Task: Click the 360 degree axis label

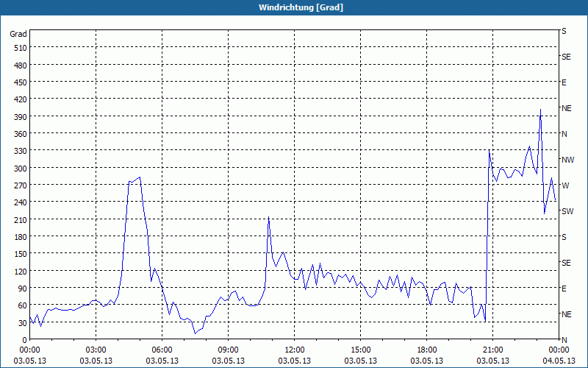Action: [x=21, y=134]
